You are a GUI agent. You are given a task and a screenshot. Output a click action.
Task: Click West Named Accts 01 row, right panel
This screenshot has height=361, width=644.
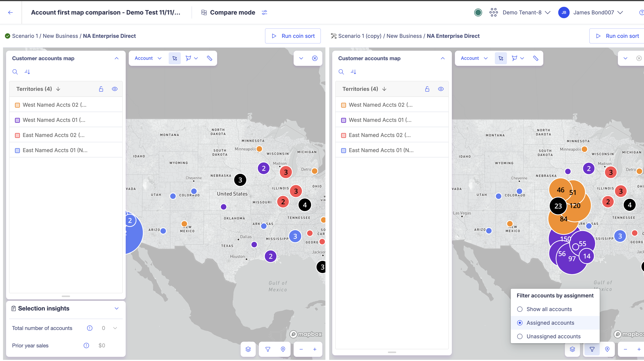pos(392,120)
